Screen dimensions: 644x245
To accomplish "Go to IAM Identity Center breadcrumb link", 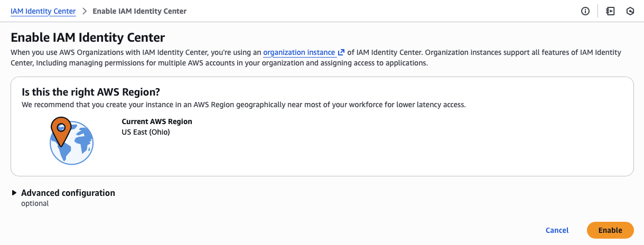I will click(43, 11).
